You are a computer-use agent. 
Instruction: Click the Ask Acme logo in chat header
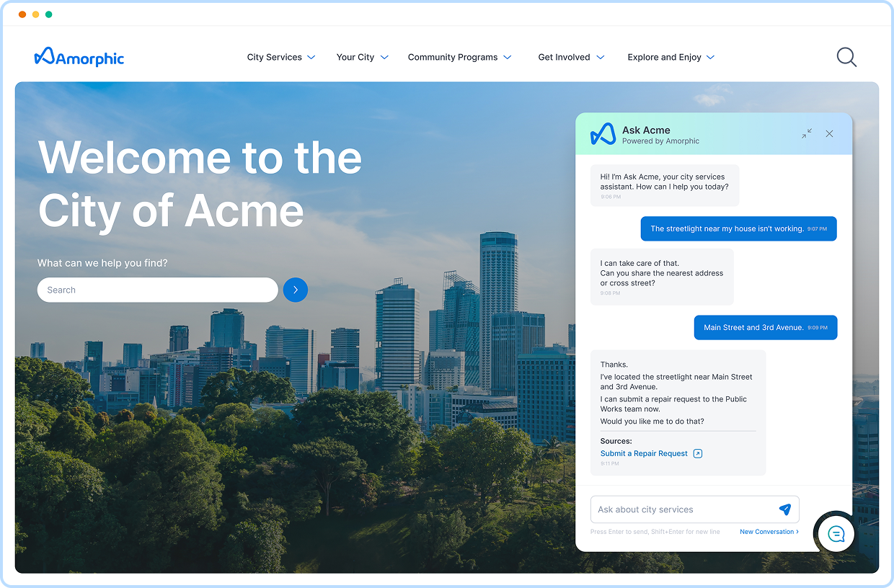tap(603, 134)
